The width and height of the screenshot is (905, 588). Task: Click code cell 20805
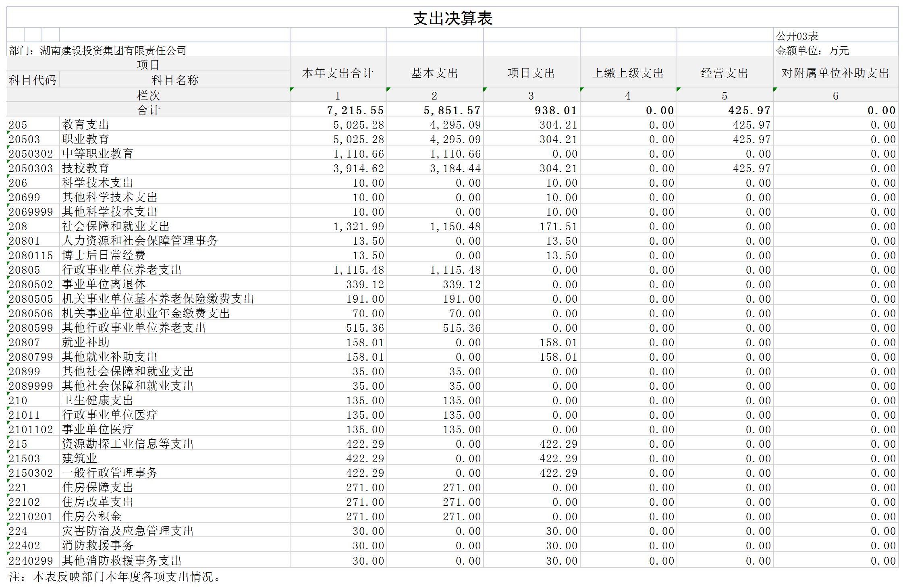(x=33, y=270)
